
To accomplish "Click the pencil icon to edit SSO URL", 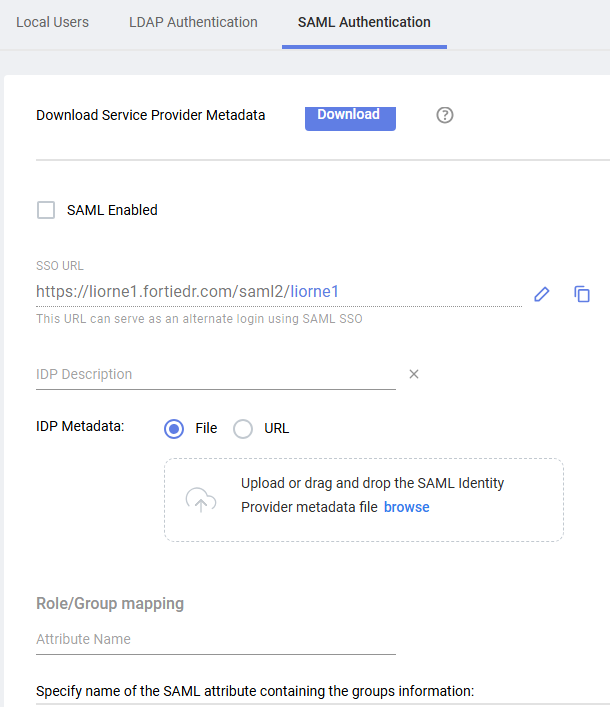I will tap(542, 294).
